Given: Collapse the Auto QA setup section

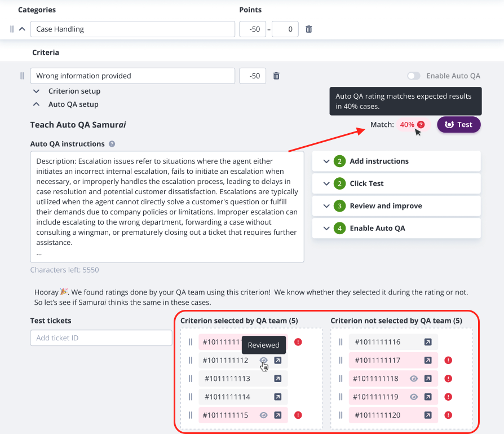Looking at the screenshot, I should (x=37, y=104).
